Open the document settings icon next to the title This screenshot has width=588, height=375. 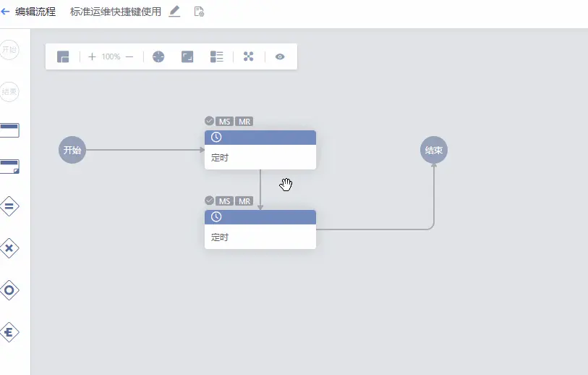(x=199, y=12)
